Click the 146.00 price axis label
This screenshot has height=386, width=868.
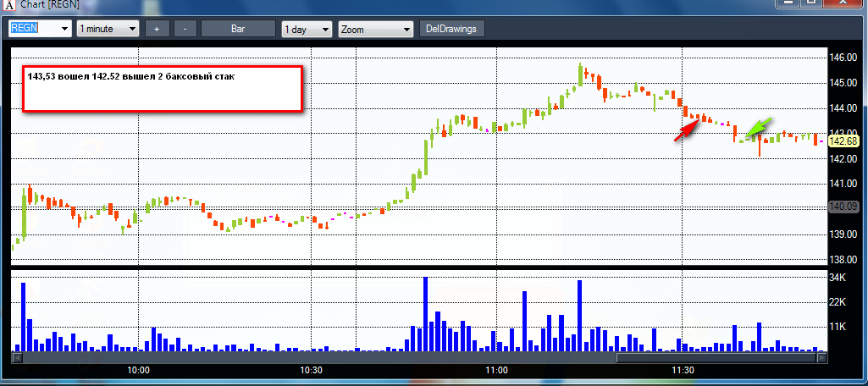[x=843, y=58]
